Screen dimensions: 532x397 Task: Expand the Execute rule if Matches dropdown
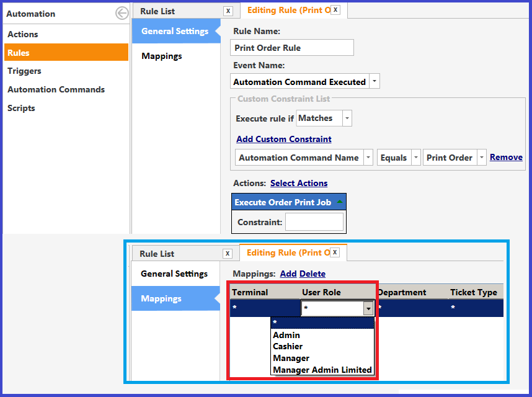[347, 118]
